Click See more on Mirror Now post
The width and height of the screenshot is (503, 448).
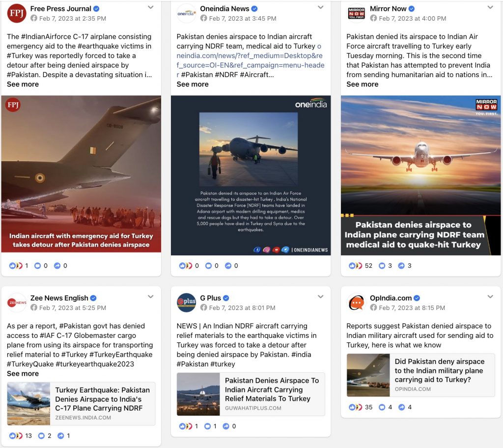pos(362,84)
